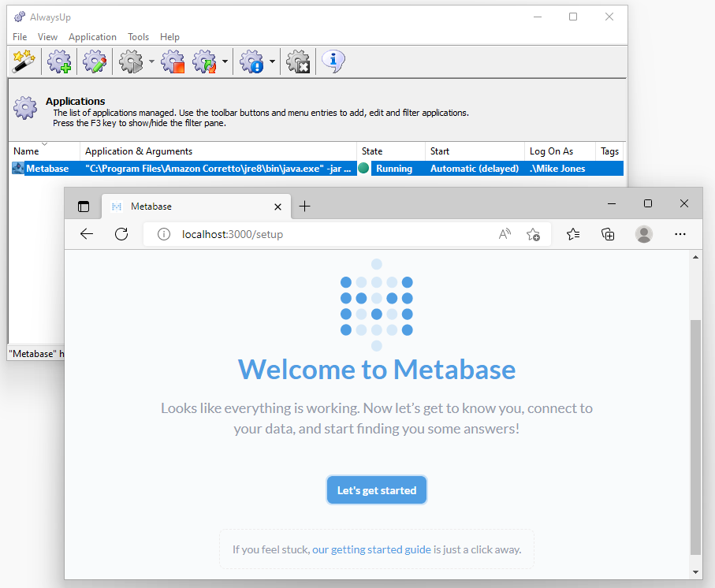Maximize the browser window
The height and width of the screenshot is (588, 715).
pos(648,203)
